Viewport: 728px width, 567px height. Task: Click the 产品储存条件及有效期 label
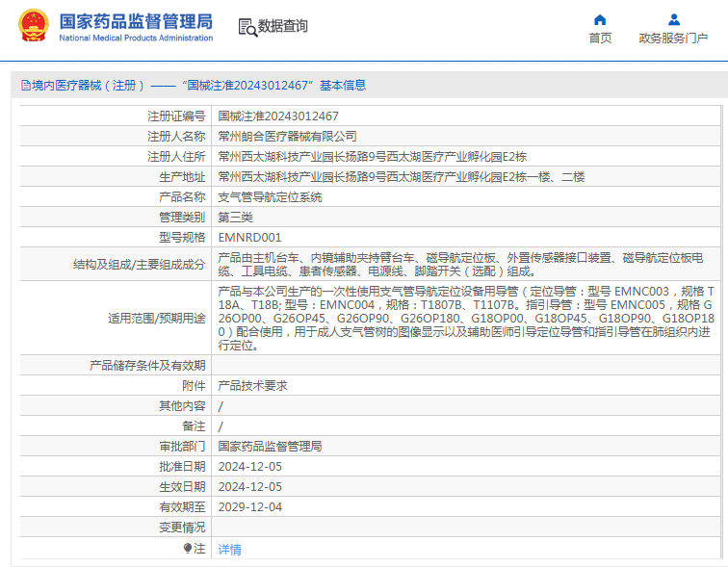pos(147,366)
